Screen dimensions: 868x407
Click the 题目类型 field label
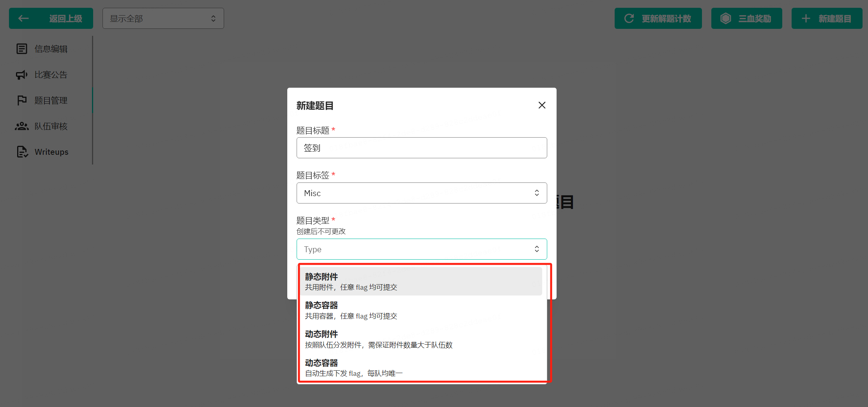coord(313,220)
